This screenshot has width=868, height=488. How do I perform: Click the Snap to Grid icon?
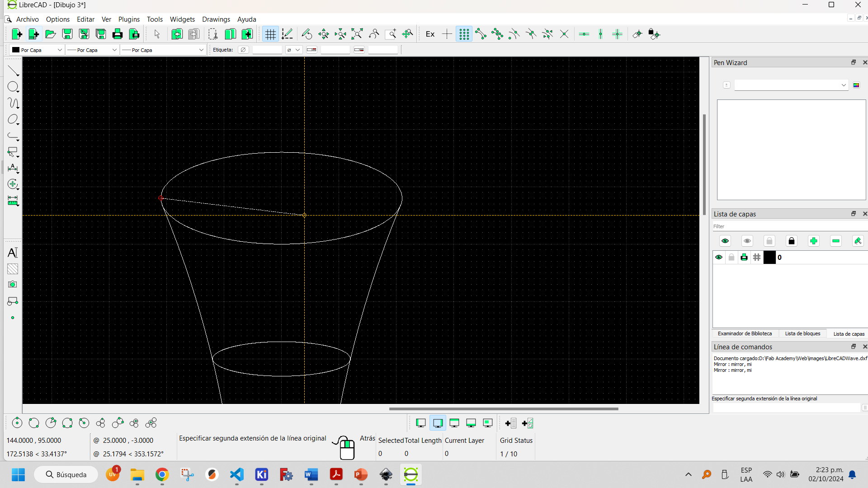pyautogui.click(x=464, y=34)
